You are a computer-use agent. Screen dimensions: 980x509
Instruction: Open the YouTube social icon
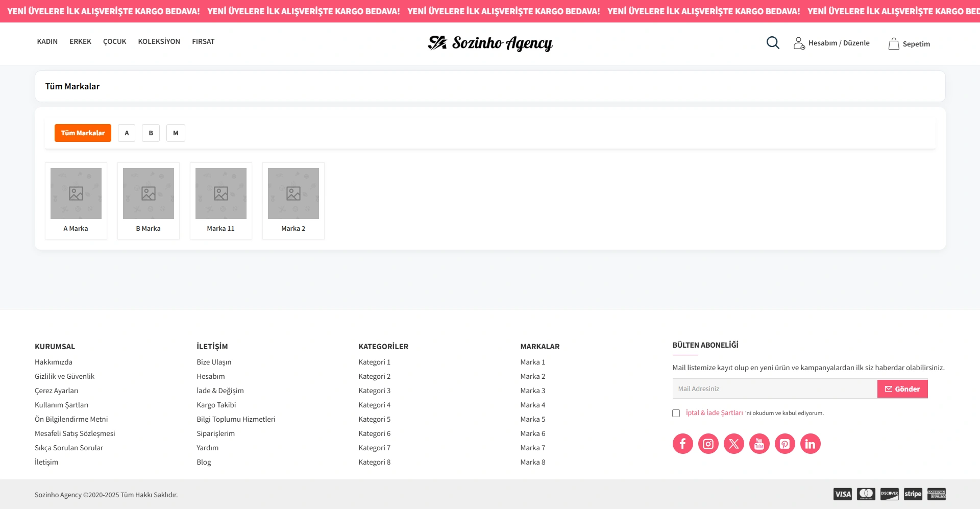click(x=759, y=444)
